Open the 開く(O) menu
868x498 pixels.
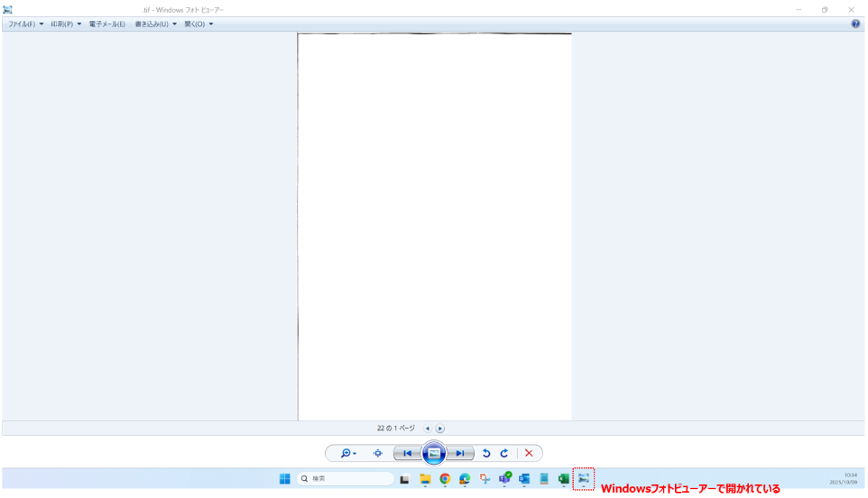pos(199,24)
